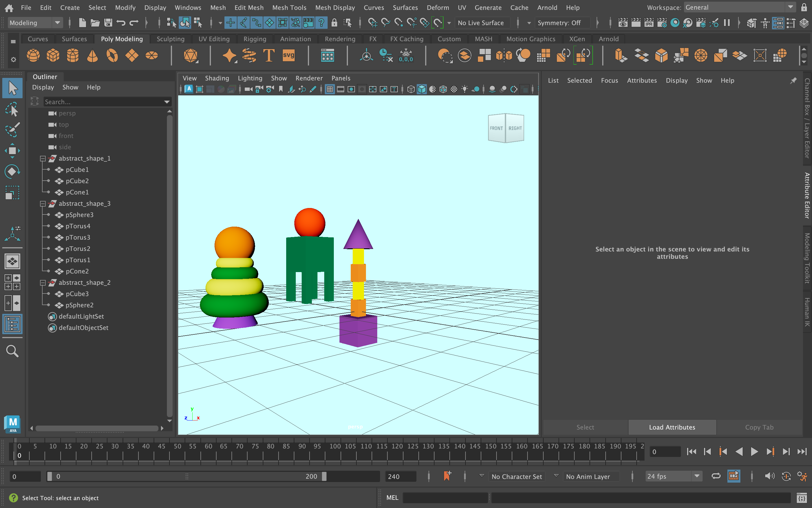Create a polygon cylinder from shelf
812x508 pixels.
72,55
